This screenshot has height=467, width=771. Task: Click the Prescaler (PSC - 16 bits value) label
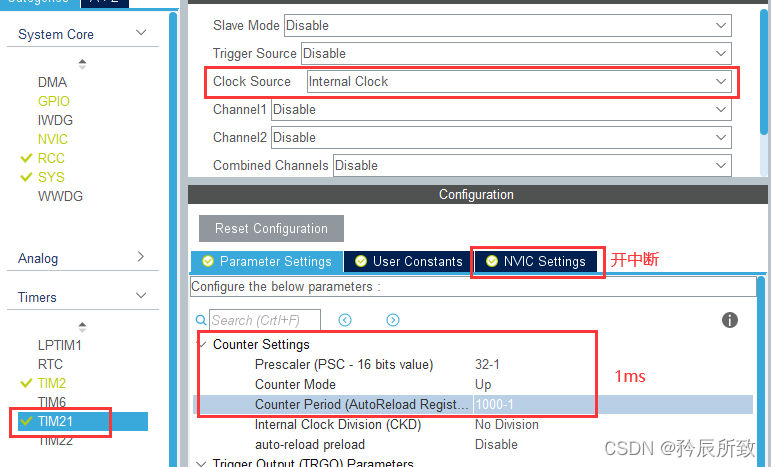(344, 364)
